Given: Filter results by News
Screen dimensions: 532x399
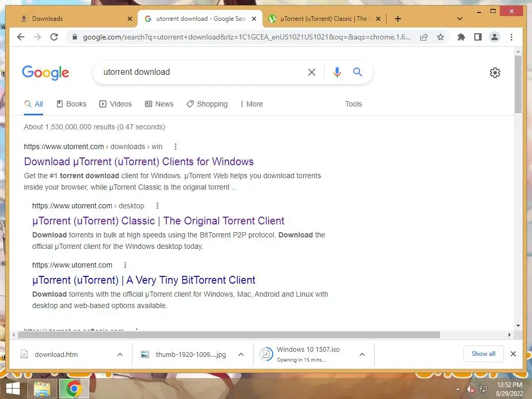Looking at the screenshot, I should 159,104.
